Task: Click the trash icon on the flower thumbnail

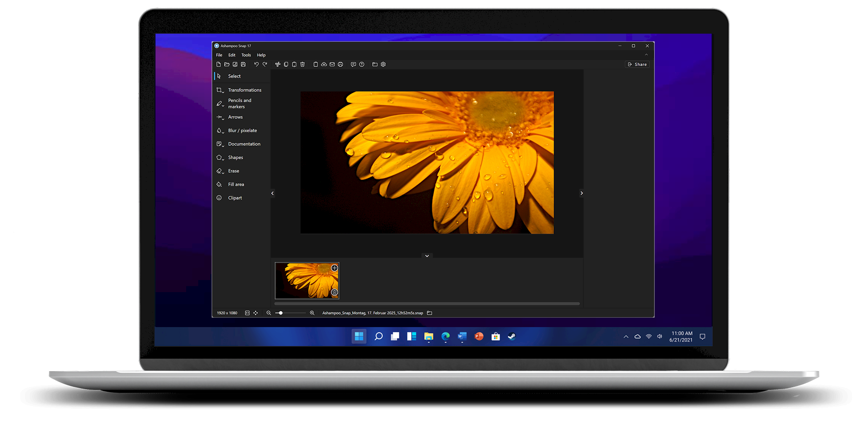Action: click(334, 293)
